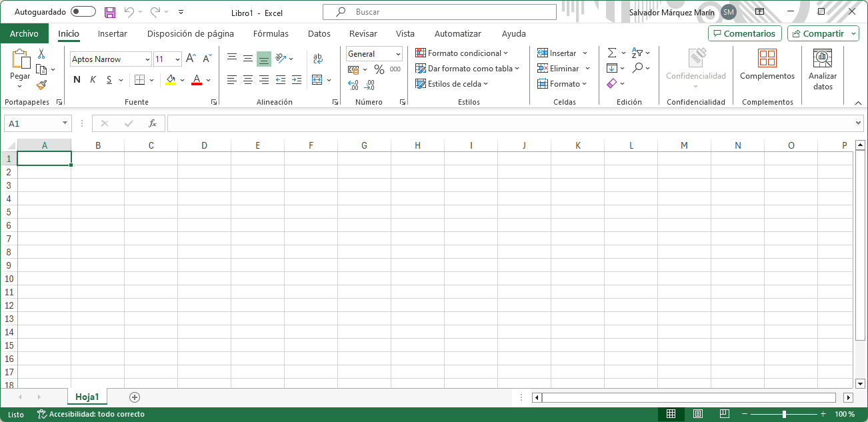
Task: Click the AutoSum sigma icon
Action: (611, 53)
